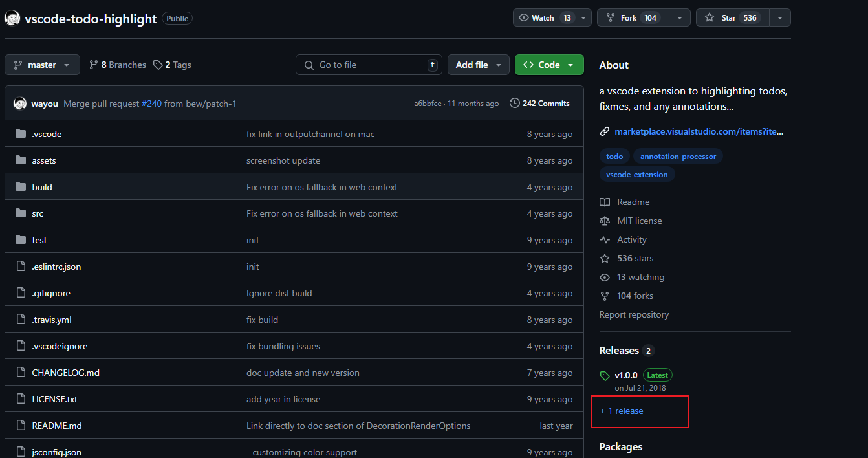The image size is (868, 458).
Task: Click the eye icon next to 13 watching
Action: click(x=605, y=277)
